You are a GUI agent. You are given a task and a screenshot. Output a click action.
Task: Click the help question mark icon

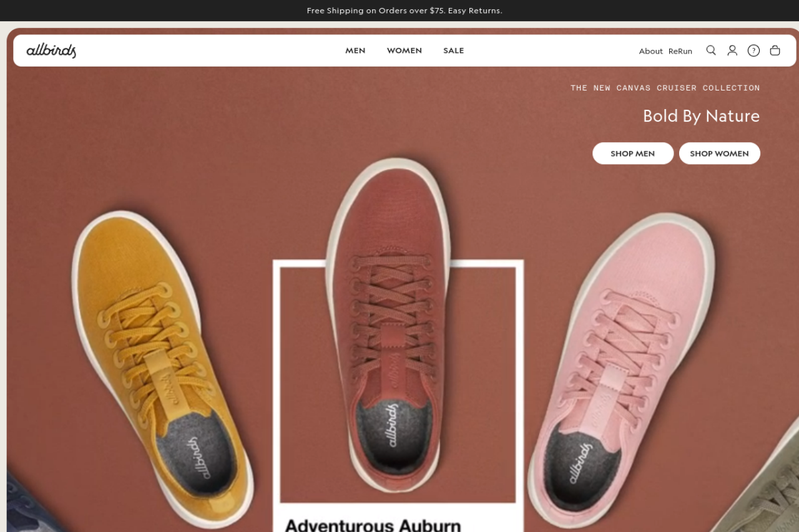click(x=753, y=51)
